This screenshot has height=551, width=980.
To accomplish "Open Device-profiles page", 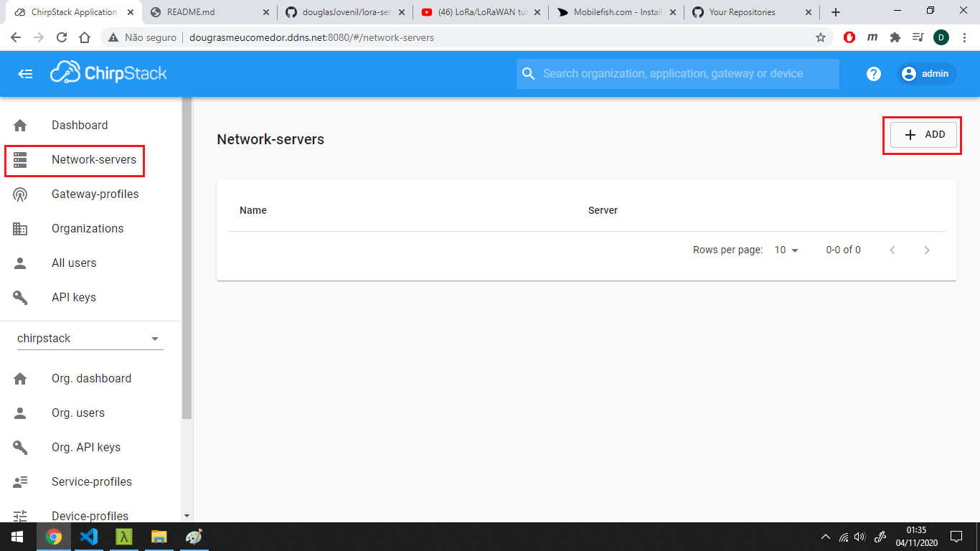I will [x=90, y=516].
